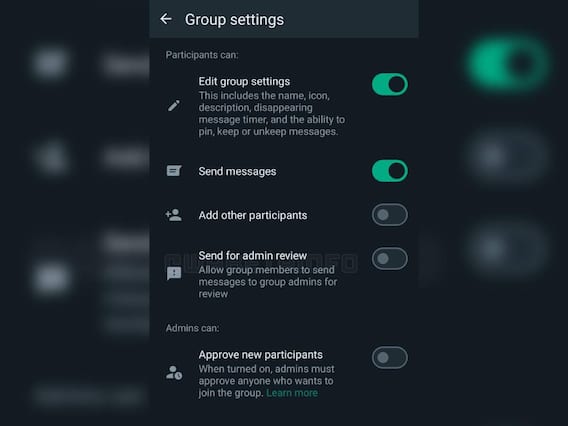Viewport: 568px width, 426px height.
Task: Go back using the arrow icon
Action: coord(166,19)
